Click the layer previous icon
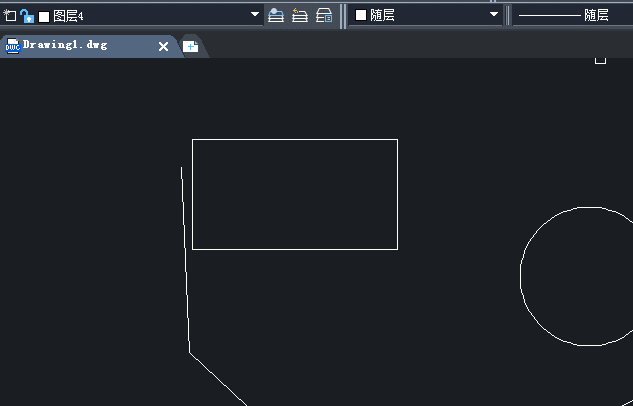 pyautogui.click(x=300, y=15)
